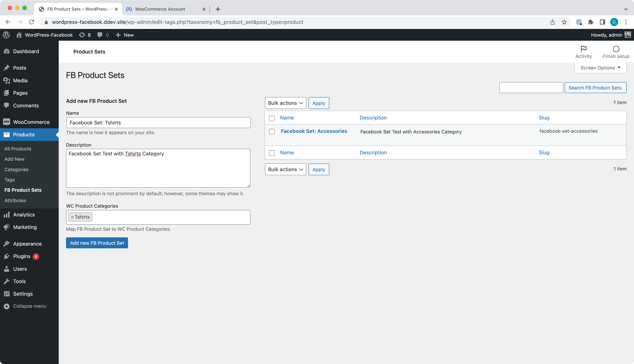Image resolution: width=634 pixels, height=364 pixels.
Task: Check the select-all checkbox in table footer
Action: coord(272,153)
